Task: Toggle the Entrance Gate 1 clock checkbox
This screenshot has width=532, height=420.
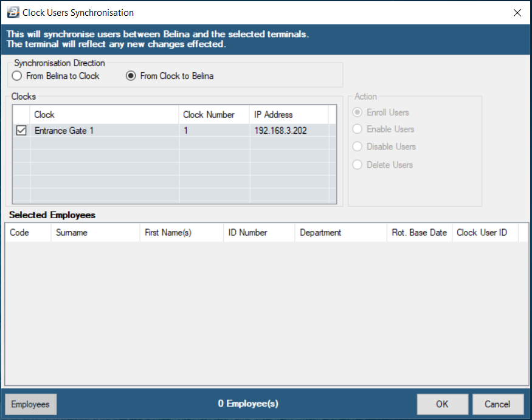Action: [x=21, y=130]
